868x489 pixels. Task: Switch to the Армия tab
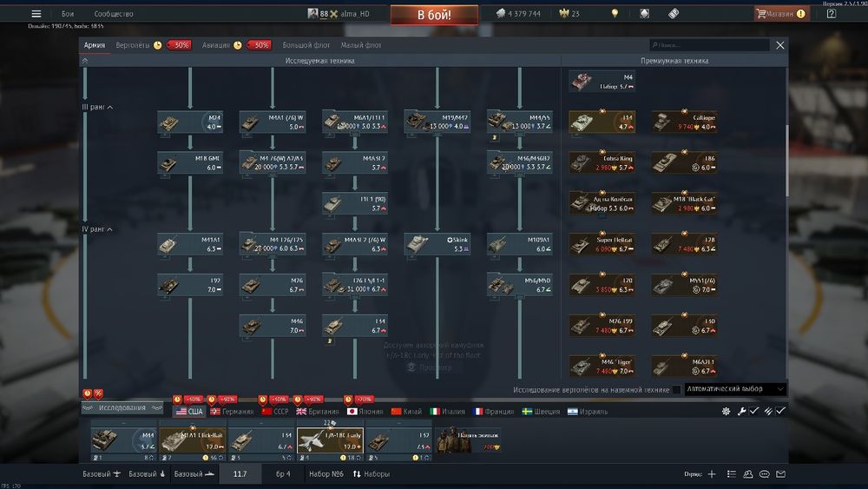coord(95,45)
